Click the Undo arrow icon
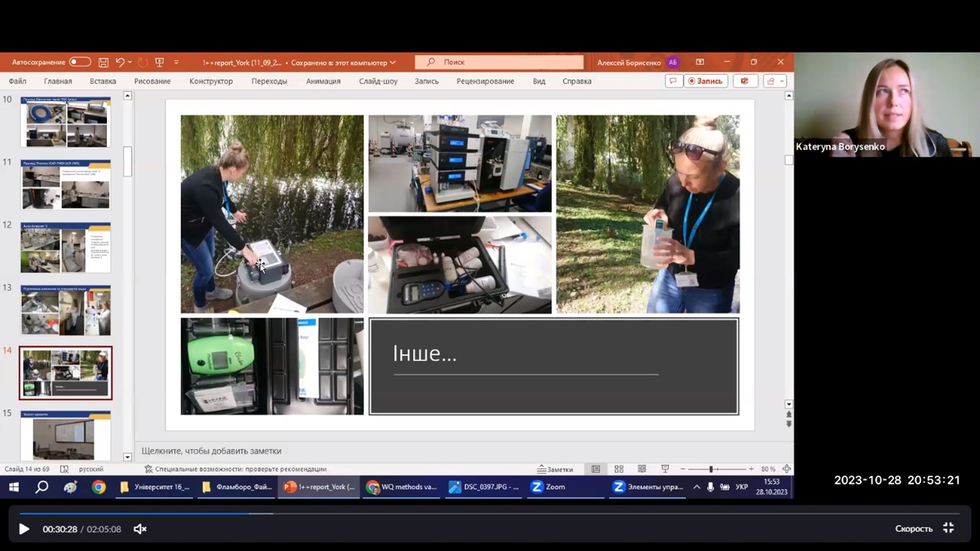The width and height of the screenshot is (980, 551). coord(120,63)
